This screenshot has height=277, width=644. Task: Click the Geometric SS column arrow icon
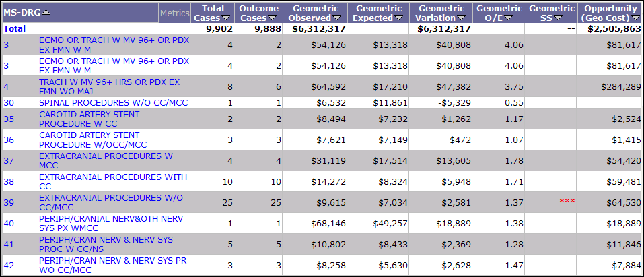558,18
